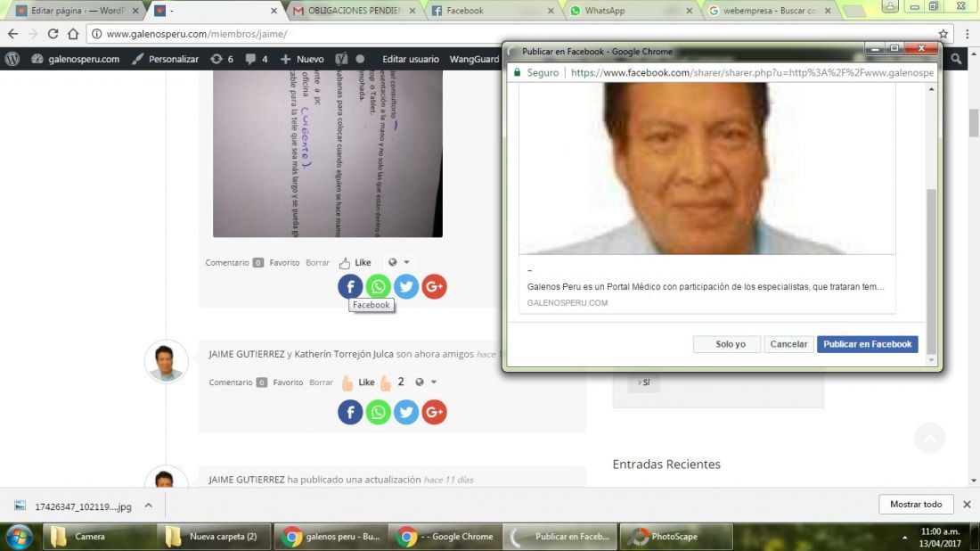This screenshot has width=980, height=551.
Task: Open Solo yo audience selector
Action: click(x=727, y=344)
